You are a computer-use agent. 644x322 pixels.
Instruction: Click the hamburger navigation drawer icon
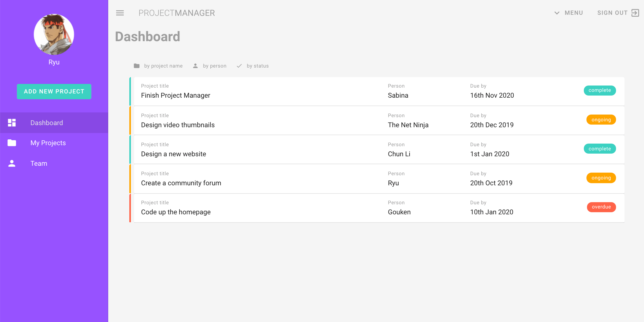120,13
